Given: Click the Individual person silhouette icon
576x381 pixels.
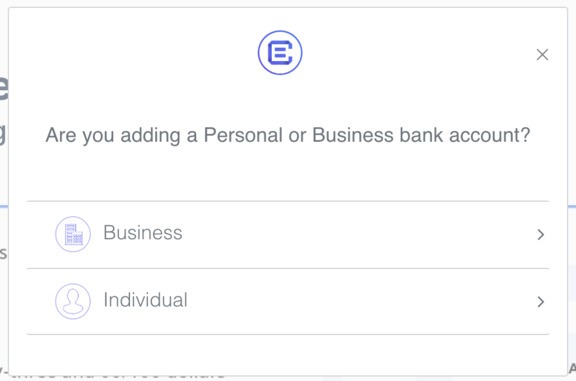Looking at the screenshot, I should [x=73, y=301].
